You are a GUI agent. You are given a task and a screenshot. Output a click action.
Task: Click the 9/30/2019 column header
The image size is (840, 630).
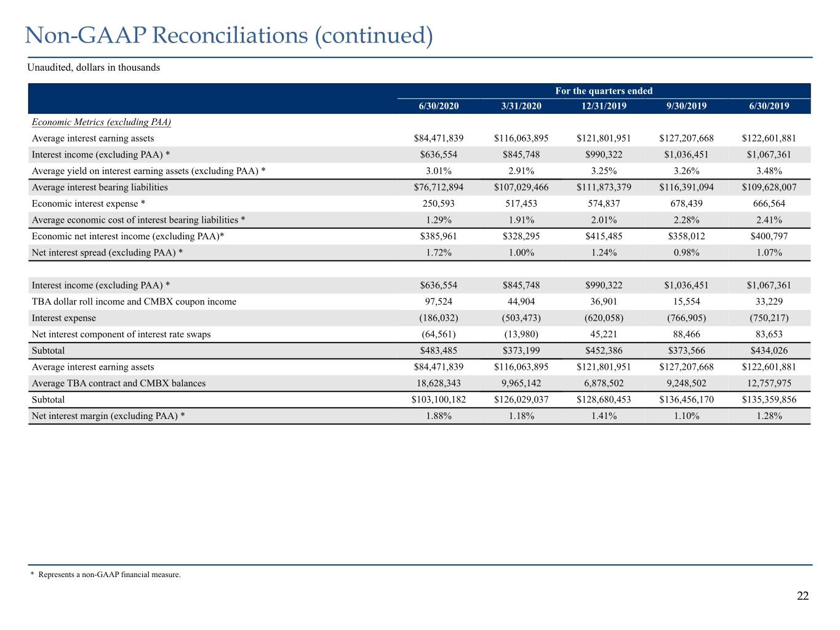(686, 106)
